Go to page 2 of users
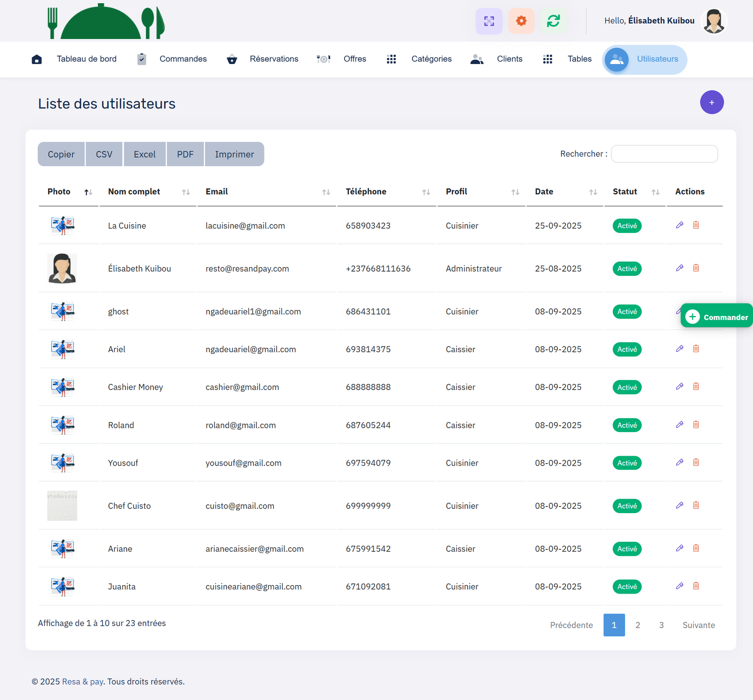This screenshot has height=700, width=753. pos(637,625)
